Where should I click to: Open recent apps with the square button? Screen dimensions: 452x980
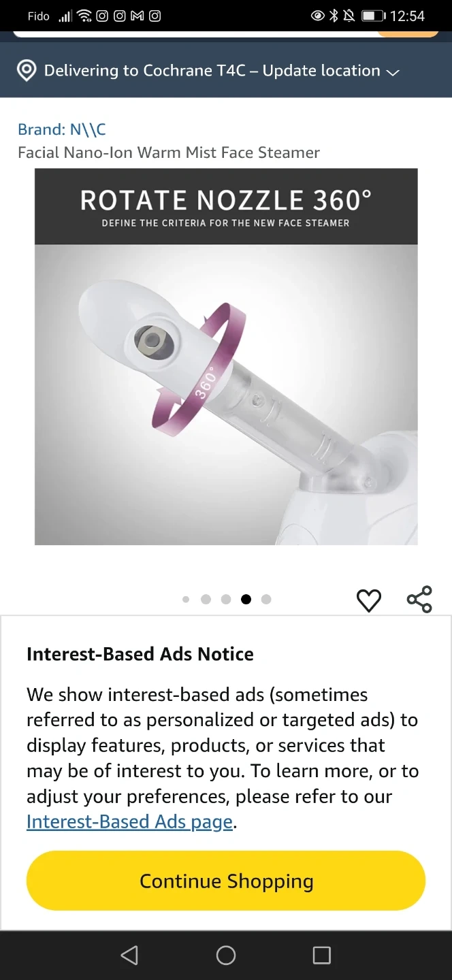322,955
